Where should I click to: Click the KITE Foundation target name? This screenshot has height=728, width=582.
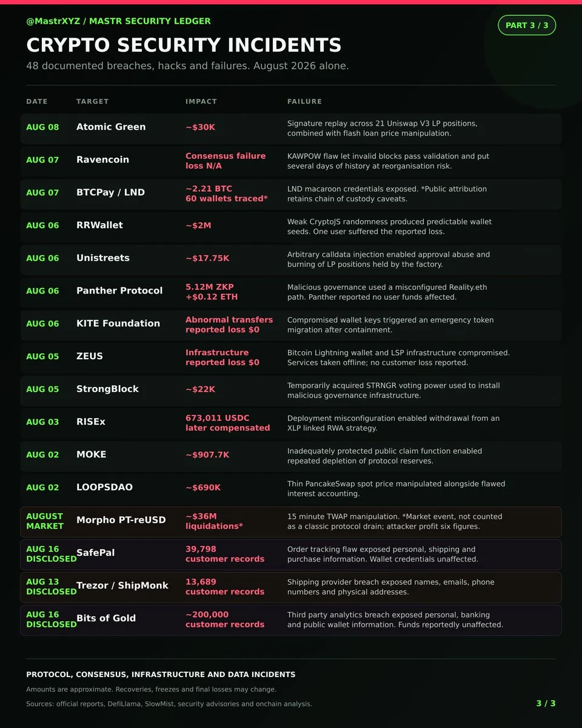[x=118, y=323]
